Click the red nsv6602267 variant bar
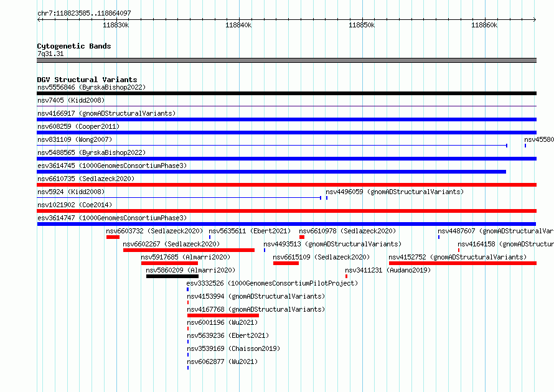This screenshot has width=554, height=392. (x=189, y=250)
